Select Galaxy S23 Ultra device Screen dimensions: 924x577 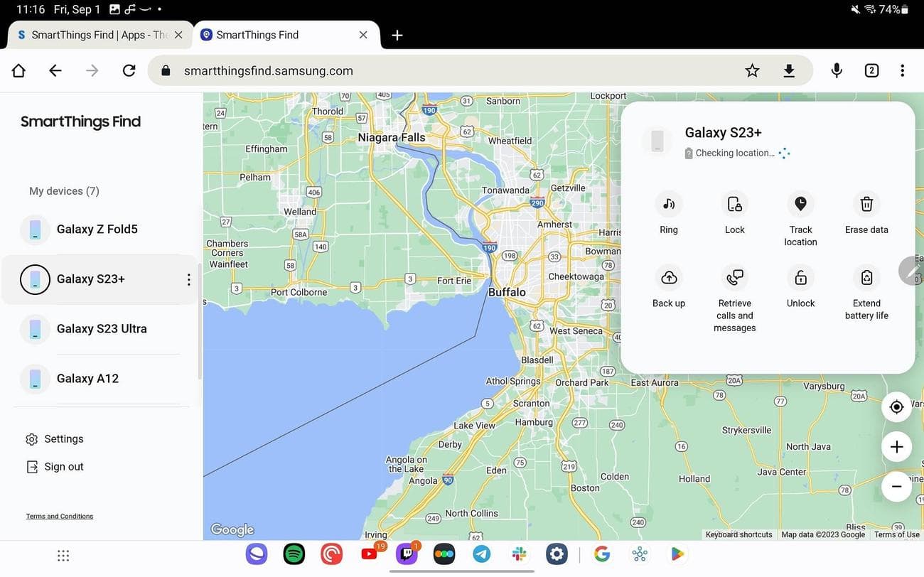tap(102, 329)
